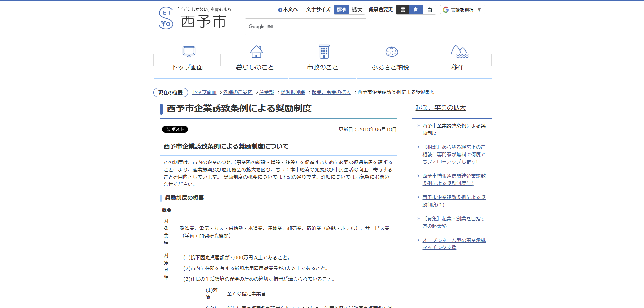Open sidebar link 西予市企業誘致条例による奨励制度(1)

[454, 201]
